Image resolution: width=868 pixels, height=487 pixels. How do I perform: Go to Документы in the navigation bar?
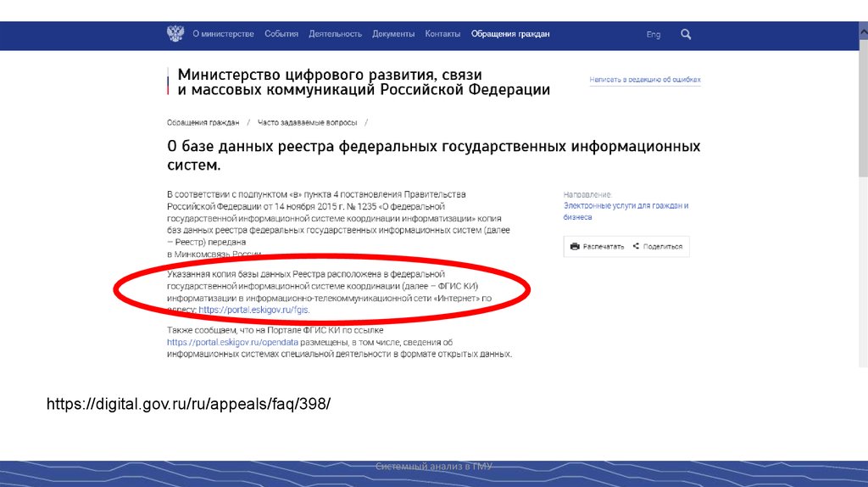[393, 34]
